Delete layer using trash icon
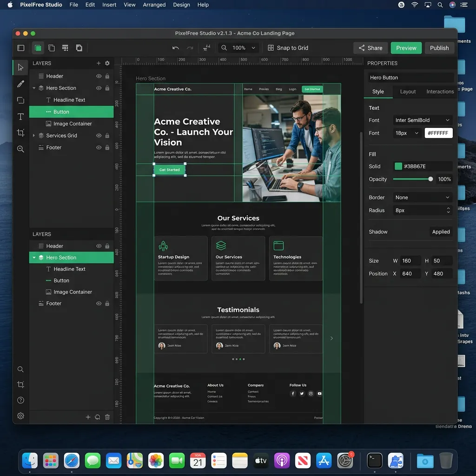 [x=107, y=417]
